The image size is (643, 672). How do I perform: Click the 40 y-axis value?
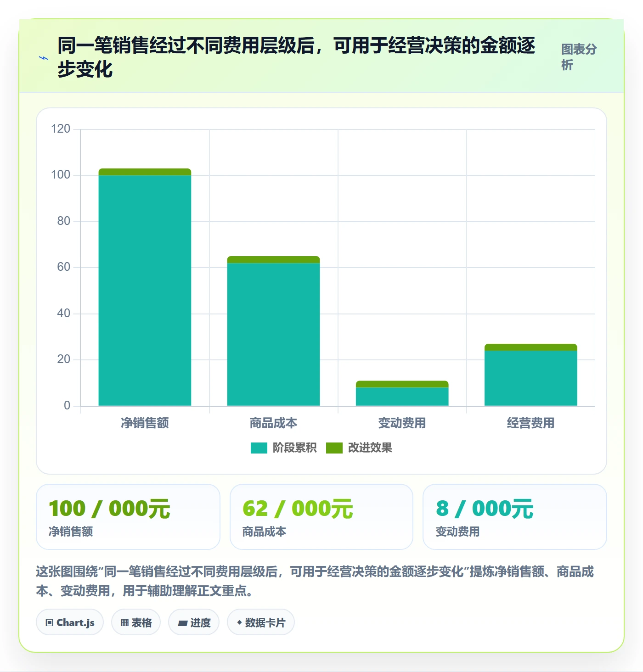pyautogui.click(x=64, y=314)
